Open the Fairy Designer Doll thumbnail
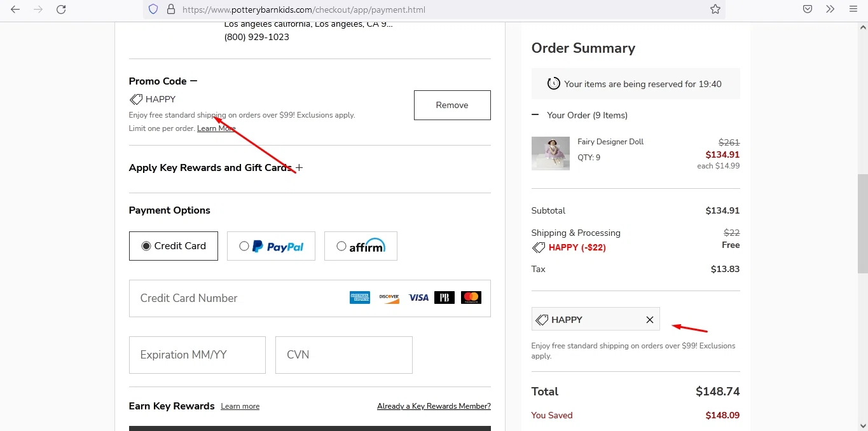The image size is (868, 431). (551, 153)
